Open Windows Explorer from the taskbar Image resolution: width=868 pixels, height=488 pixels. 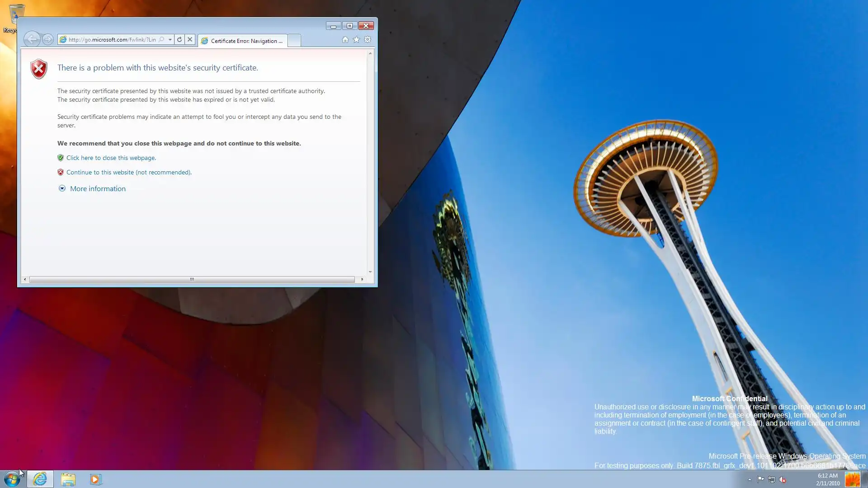click(68, 479)
